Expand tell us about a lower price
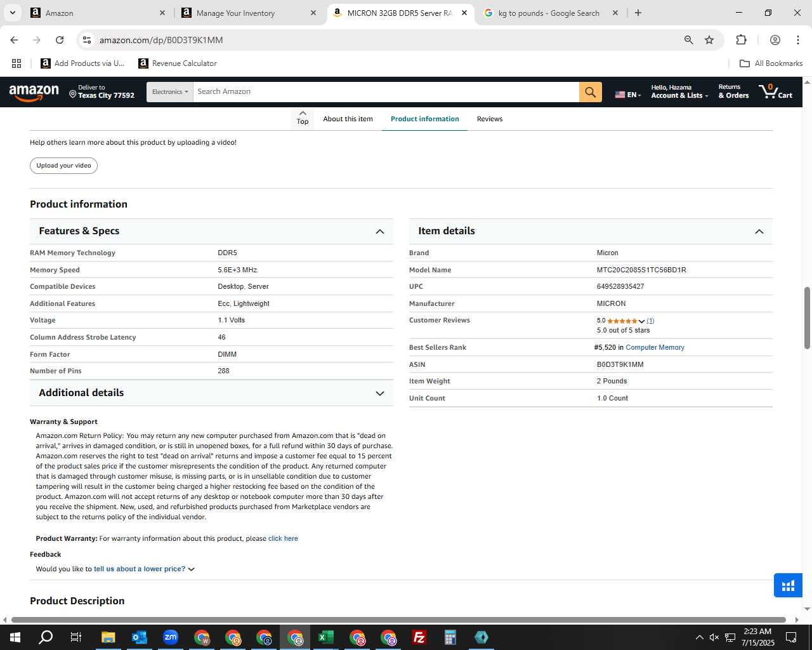Image resolution: width=812 pixels, height=650 pixels. [144, 569]
